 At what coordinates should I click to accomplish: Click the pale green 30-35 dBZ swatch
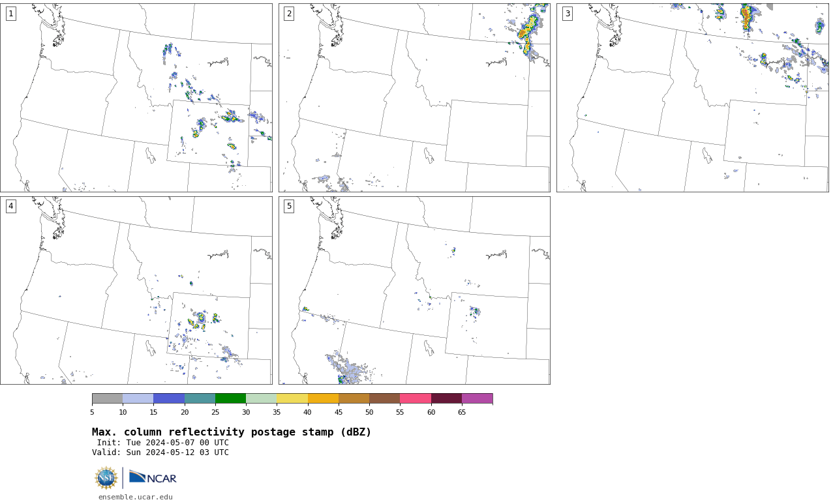tap(261, 398)
